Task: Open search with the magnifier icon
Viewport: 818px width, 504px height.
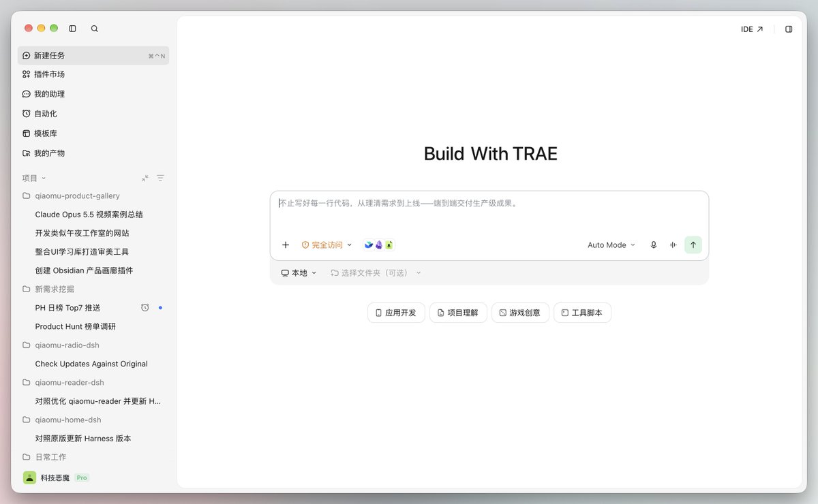Action: pos(95,29)
